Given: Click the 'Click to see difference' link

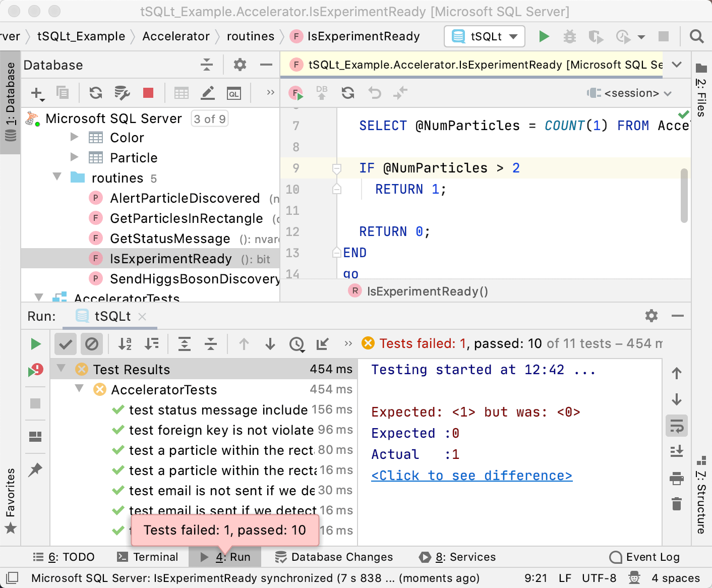Looking at the screenshot, I should (x=472, y=476).
